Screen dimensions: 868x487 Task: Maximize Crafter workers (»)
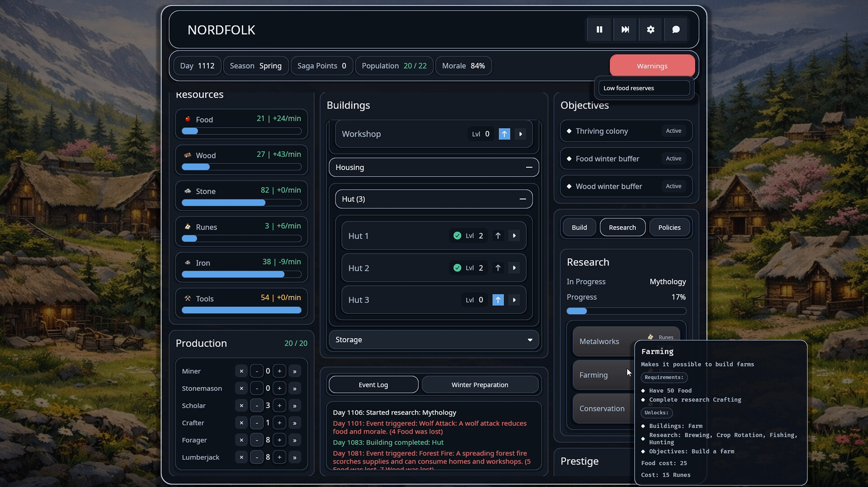(295, 423)
